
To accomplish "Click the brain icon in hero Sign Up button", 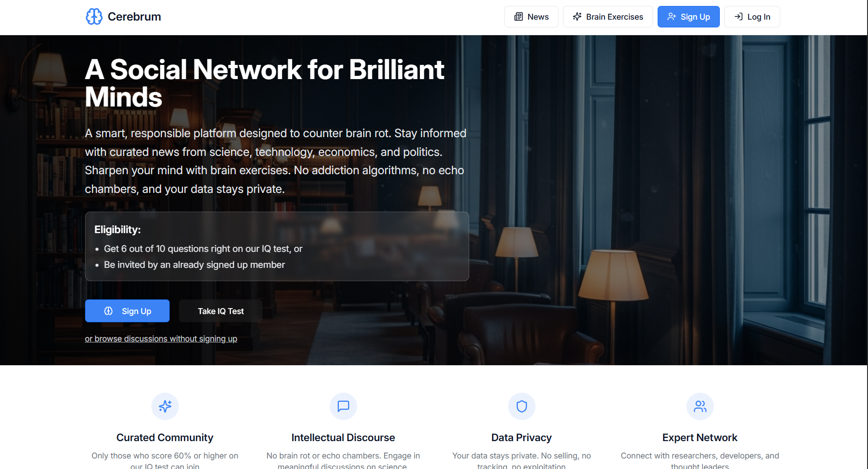I will pyautogui.click(x=108, y=311).
